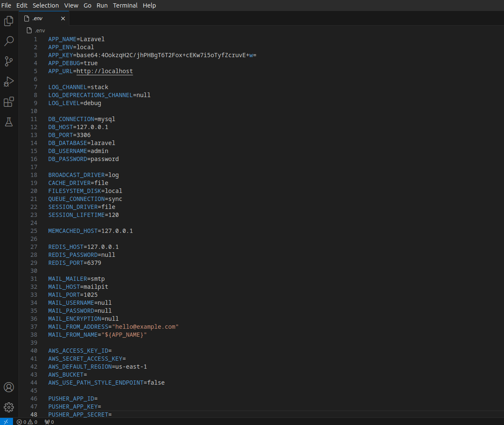
Task: Click the forwarded ports indicator
Action: tap(49, 422)
